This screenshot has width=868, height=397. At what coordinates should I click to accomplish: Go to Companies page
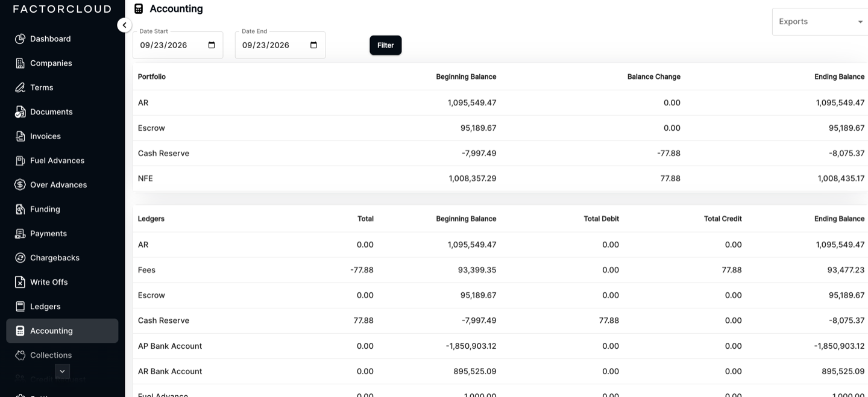62,63
